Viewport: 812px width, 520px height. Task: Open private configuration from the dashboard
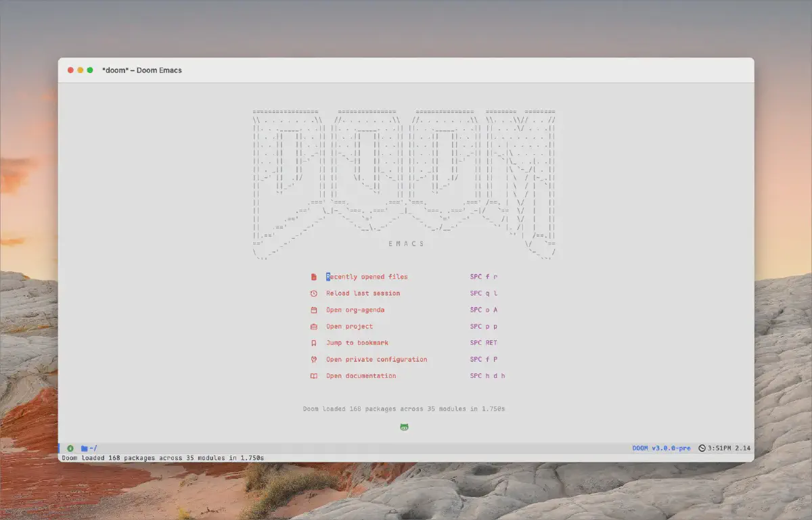[x=376, y=360]
